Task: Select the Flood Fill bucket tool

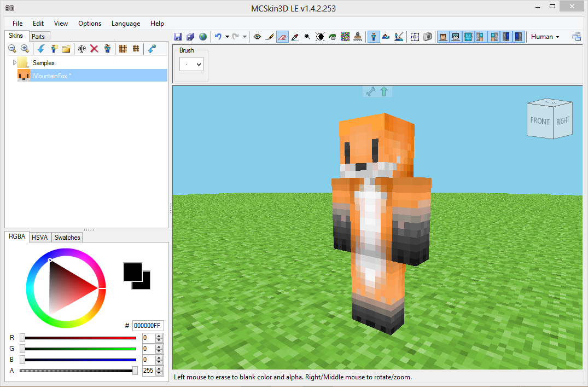Action: click(x=332, y=37)
